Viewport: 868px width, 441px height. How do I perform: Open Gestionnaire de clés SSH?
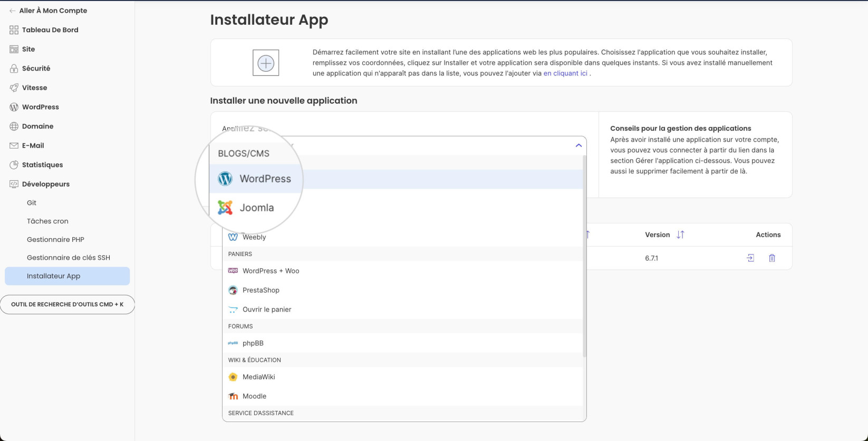click(x=67, y=258)
